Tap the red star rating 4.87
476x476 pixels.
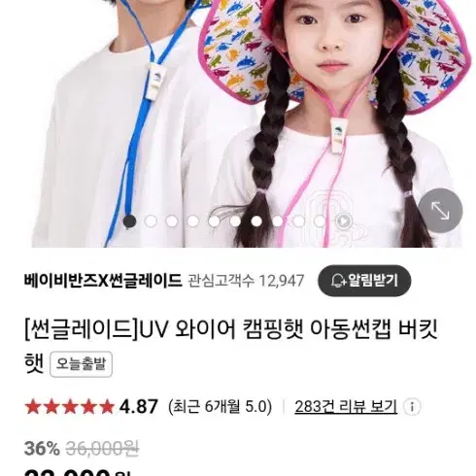click(91, 406)
